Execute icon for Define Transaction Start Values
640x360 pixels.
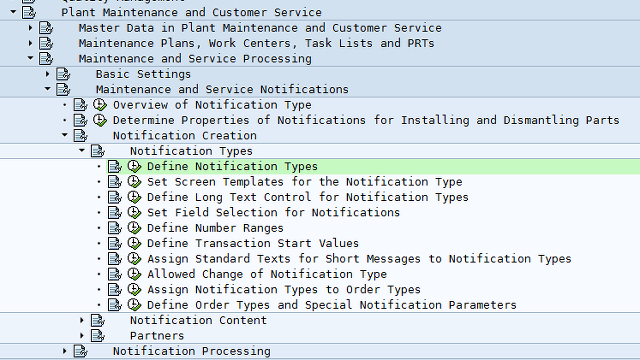tap(134, 244)
